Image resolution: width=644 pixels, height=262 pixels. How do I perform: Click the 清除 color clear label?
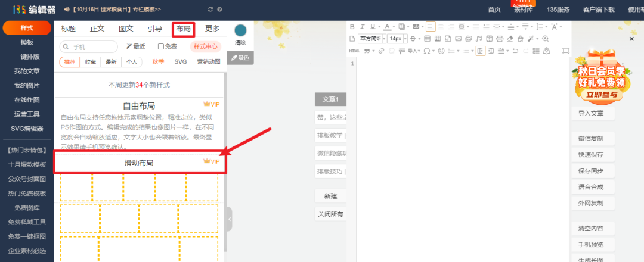pyautogui.click(x=240, y=43)
